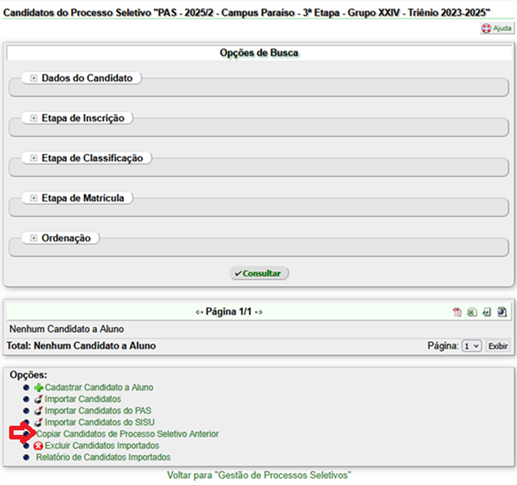Click the green plus Cadastrar Candidato icon
Screen dimensions: 517x485
click(39, 388)
